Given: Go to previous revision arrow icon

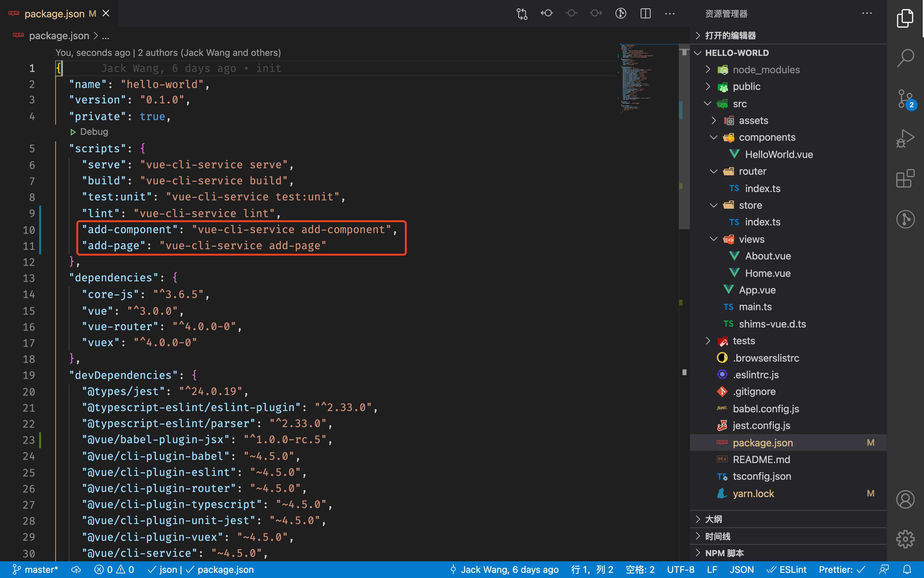Looking at the screenshot, I should pos(547,13).
